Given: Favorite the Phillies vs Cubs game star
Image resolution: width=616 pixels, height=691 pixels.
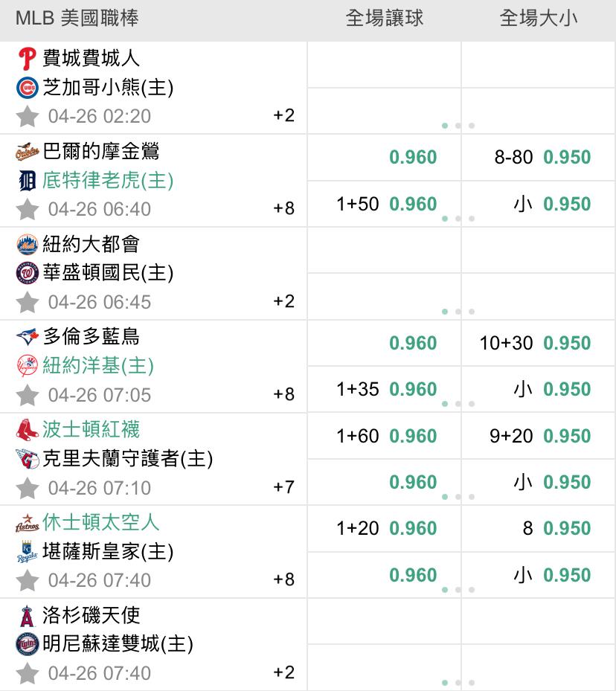Looking at the screenshot, I should pyautogui.click(x=27, y=116).
